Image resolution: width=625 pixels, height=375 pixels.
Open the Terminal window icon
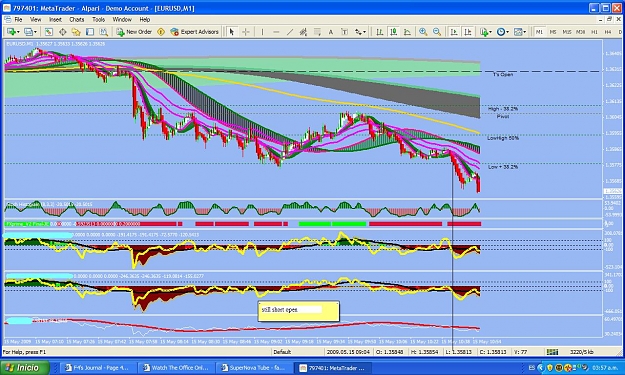pos(90,32)
